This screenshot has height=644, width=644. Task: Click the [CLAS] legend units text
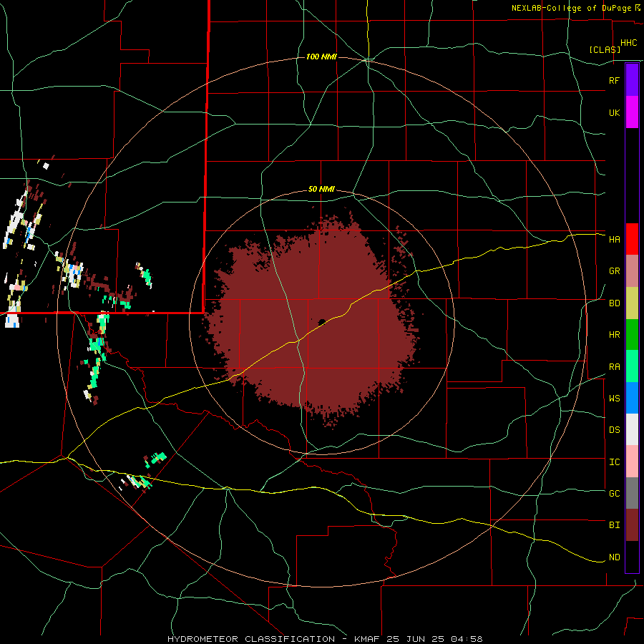[605, 49]
